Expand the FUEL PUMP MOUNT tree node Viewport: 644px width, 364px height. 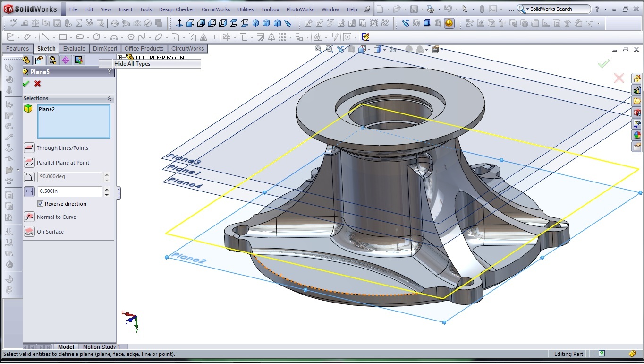120,58
